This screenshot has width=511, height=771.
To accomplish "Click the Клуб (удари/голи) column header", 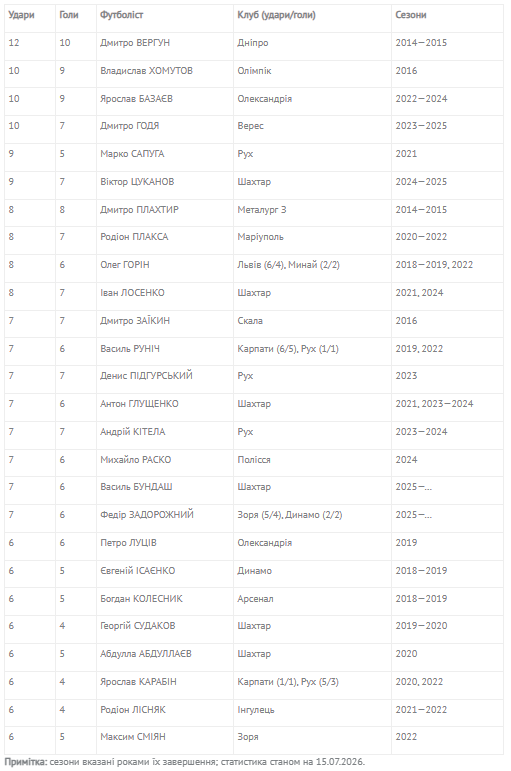I will pos(276,15).
